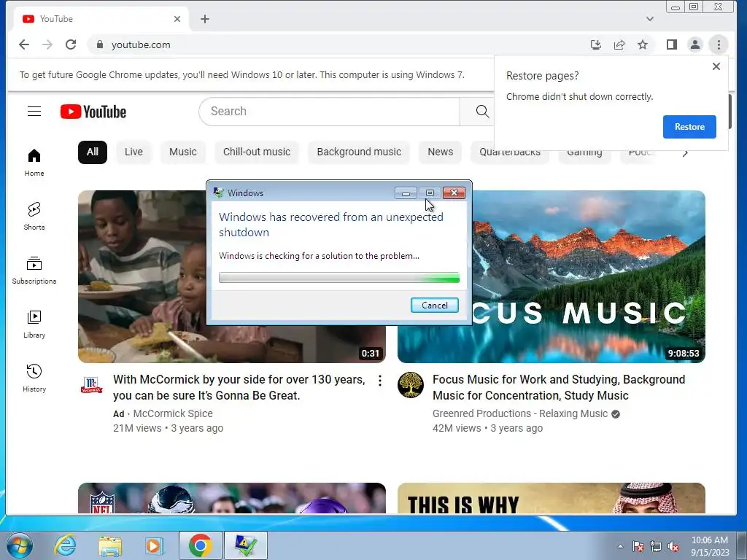Image resolution: width=747 pixels, height=560 pixels.
Task: Open Library in sidebar
Action: point(34,324)
